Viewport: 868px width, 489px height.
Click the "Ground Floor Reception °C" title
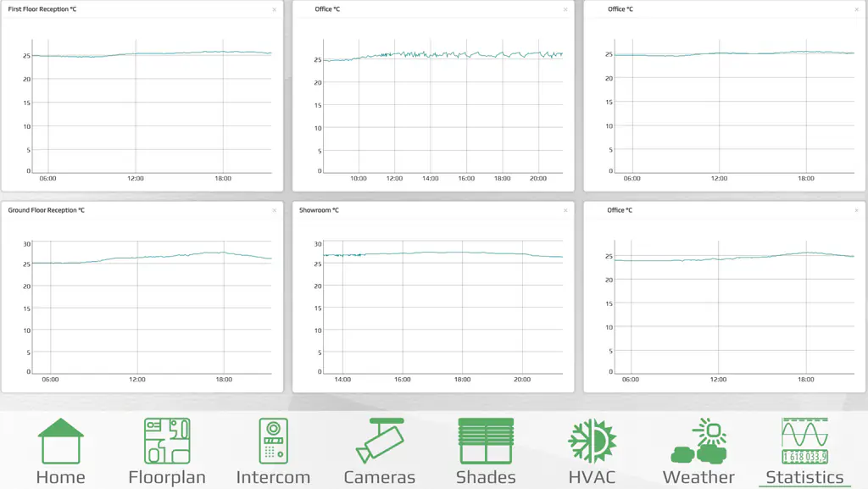[x=47, y=210]
